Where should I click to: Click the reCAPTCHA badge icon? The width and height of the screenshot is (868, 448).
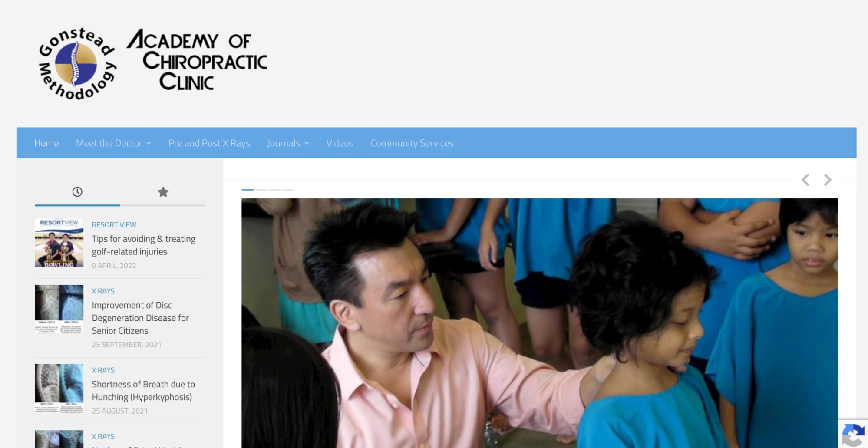[853, 435]
